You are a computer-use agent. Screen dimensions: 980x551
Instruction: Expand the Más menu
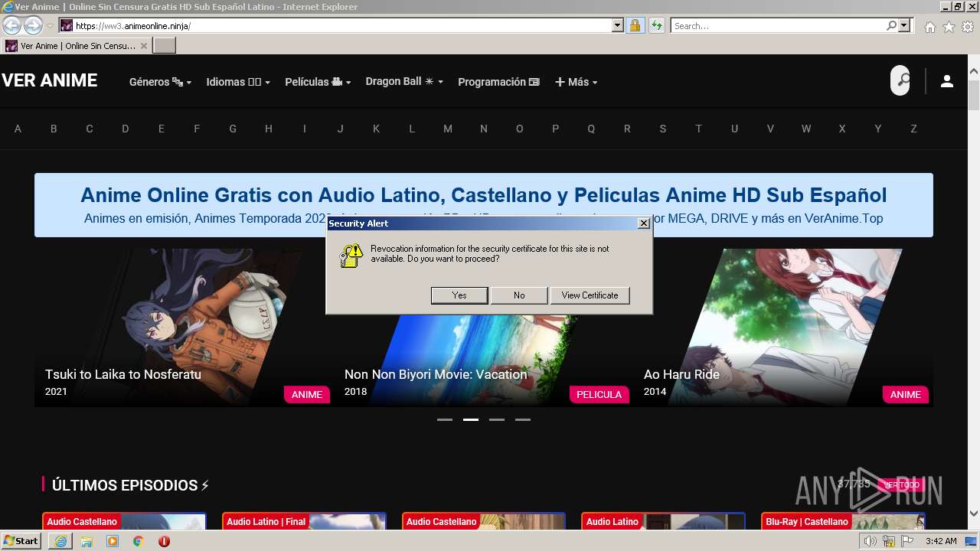576,82
